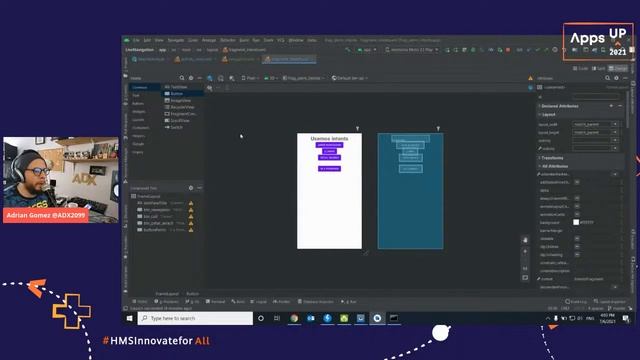
Task: Open the Terminal tool window
Action: (x=216, y=302)
